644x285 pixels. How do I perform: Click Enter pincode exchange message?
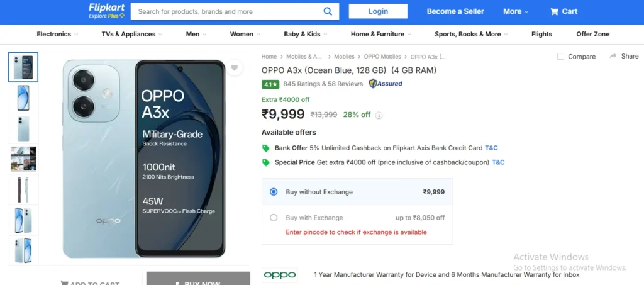(356, 232)
